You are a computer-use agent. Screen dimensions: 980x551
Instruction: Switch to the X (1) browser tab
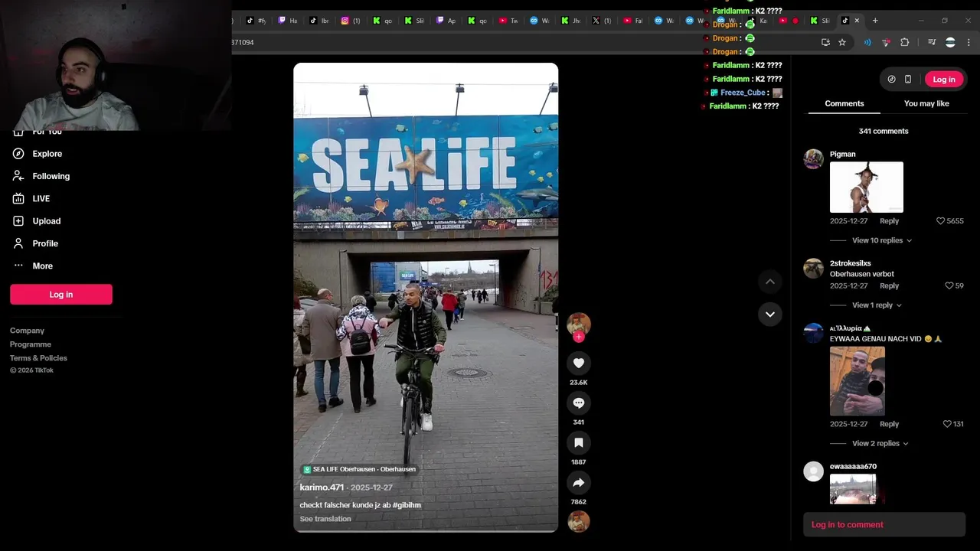pyautogui.click(x=601, y=21)
